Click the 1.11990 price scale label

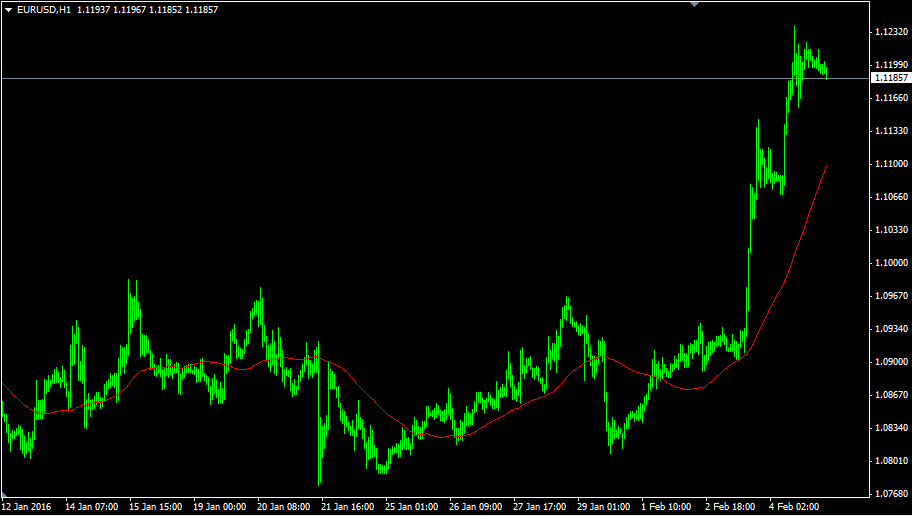click(891, 65)
